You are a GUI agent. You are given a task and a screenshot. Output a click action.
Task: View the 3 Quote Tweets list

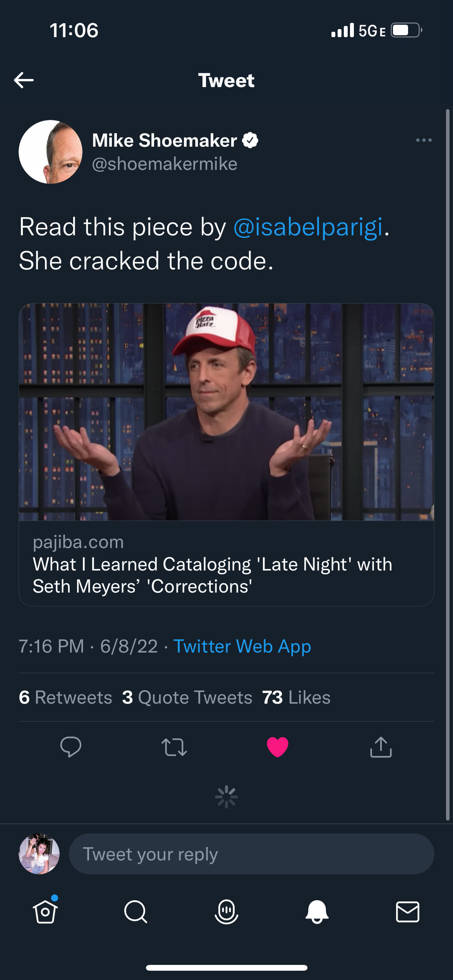tap(187, 697)
